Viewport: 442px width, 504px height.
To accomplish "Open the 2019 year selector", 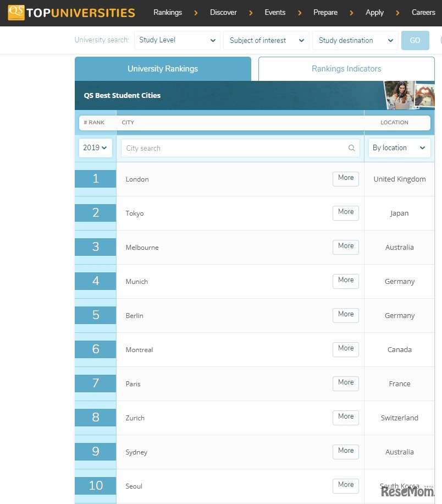I will click(96, 148).
